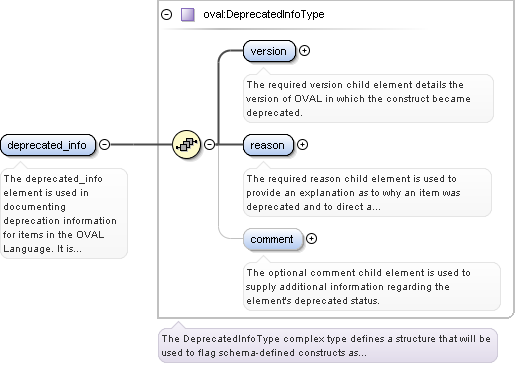
Task: Expand the comment element
Action: (x=311, y=238)
